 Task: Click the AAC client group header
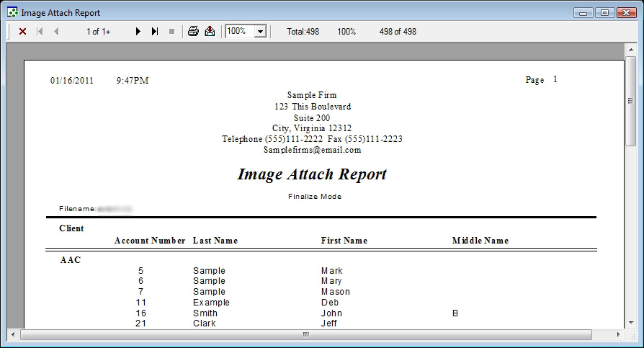pos(71,260)
